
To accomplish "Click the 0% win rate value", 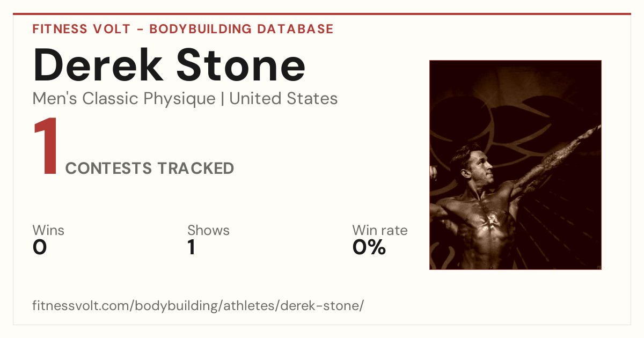I will tap(369, 247).
